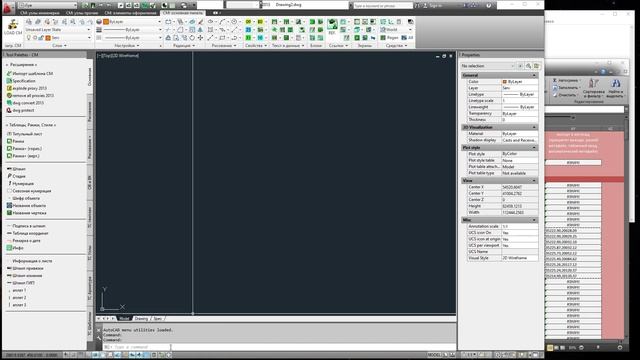Switch to CM узлы прочие tab
The width and height of the screenshot is (640, 360).
pyautogui.click(x=82, y=13)
